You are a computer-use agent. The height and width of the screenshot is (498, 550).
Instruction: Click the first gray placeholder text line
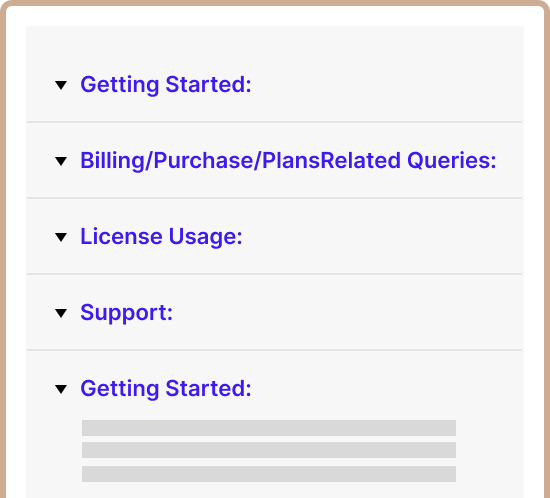click(269, 428)
